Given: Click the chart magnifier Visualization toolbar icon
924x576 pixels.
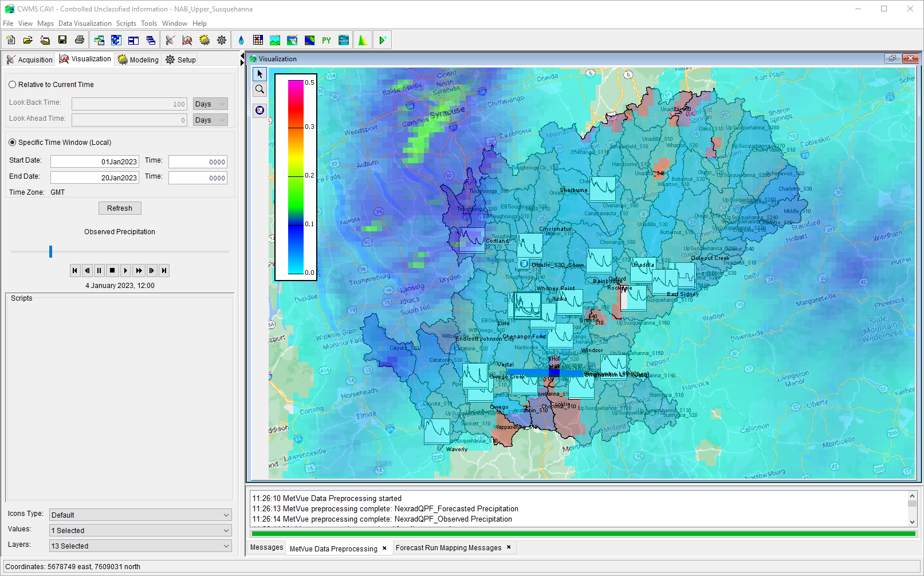Looking at the screenshot, I should tap(187, 40).
